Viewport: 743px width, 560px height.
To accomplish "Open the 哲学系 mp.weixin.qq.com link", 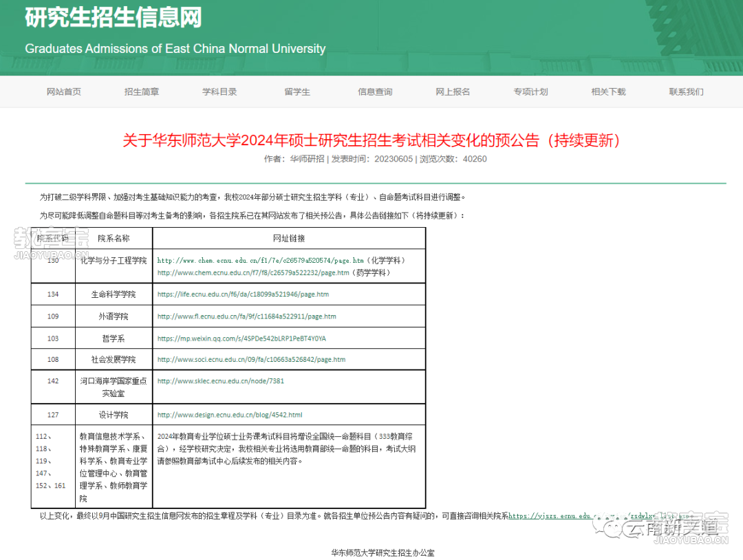I will point(241,338).
